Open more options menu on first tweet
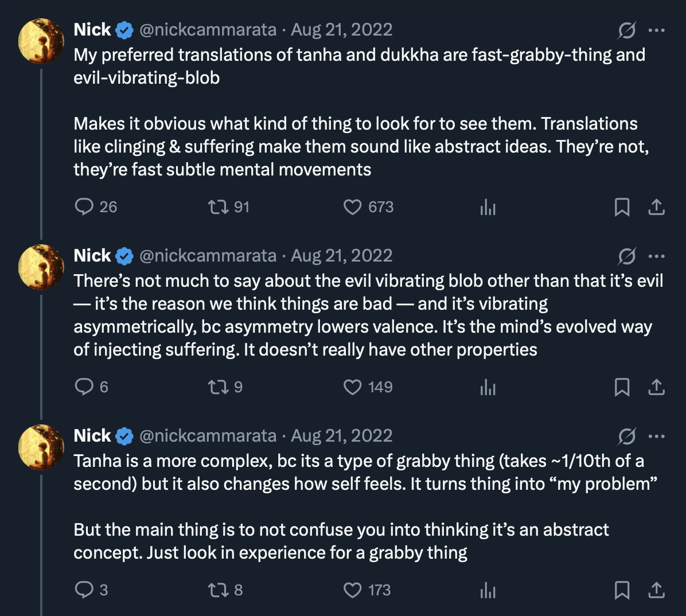This screenshot has height=616, width=686. pyautogui.click(x=656, y=30)
